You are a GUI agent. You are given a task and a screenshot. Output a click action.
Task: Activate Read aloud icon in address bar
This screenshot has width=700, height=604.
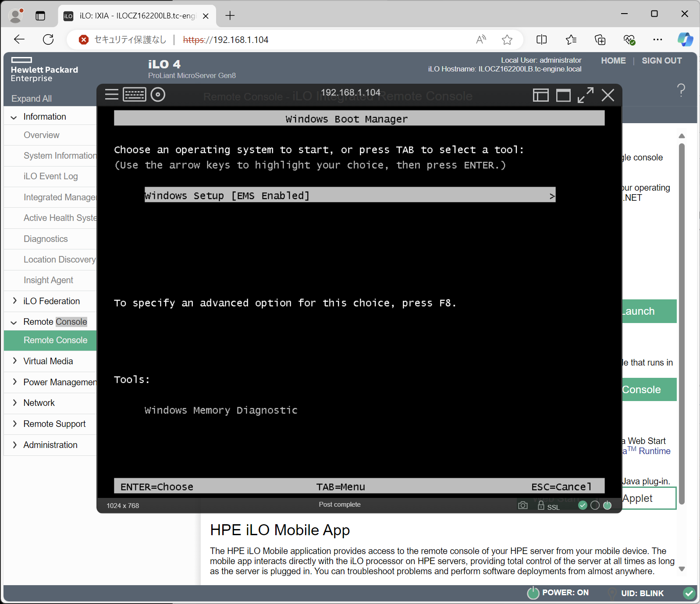(x=481, y=40)
